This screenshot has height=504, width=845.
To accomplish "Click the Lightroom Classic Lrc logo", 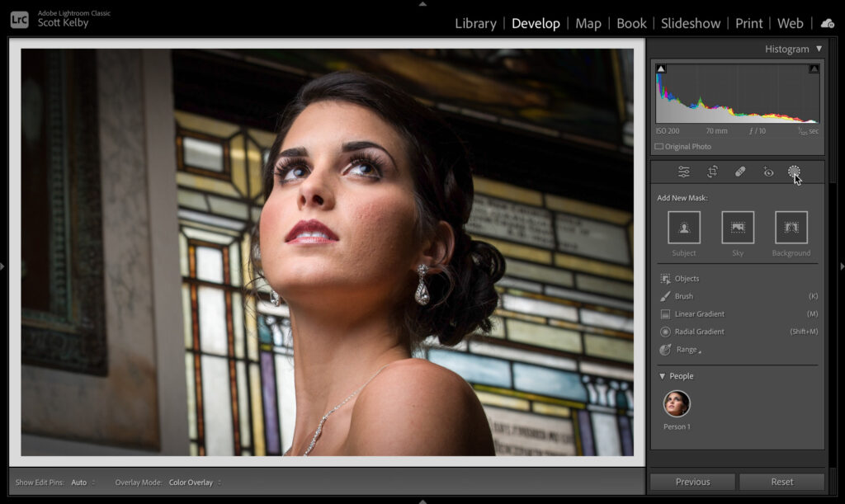I will click(x=20, y=20).
